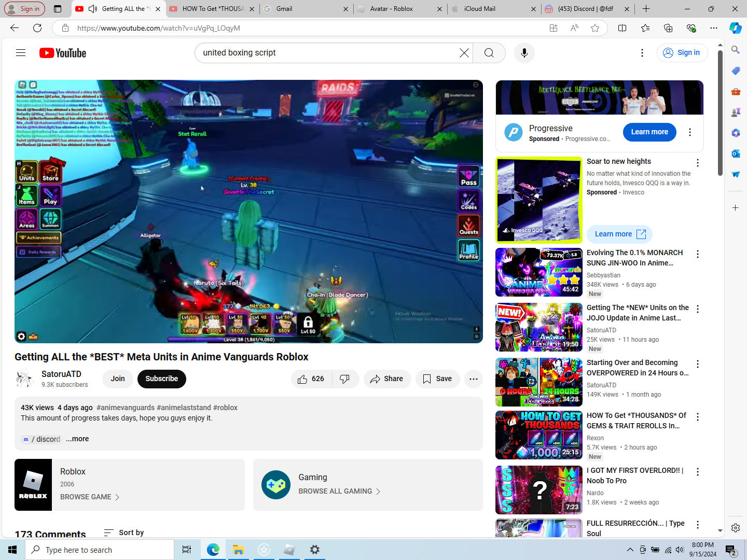Image resolution: width=747 pixels, height=560 pixels.
Task: Open Progressive ad options menu
Action: 689,132
